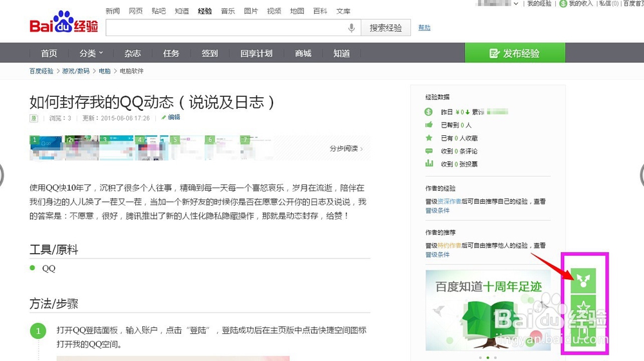644x361 pixels.
Task: Click 资深作者 link in author experience
Action: 450,202
